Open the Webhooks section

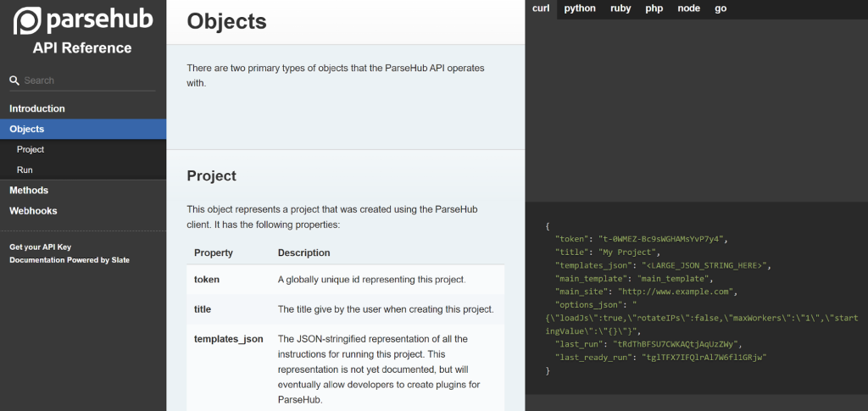[33, 211]
